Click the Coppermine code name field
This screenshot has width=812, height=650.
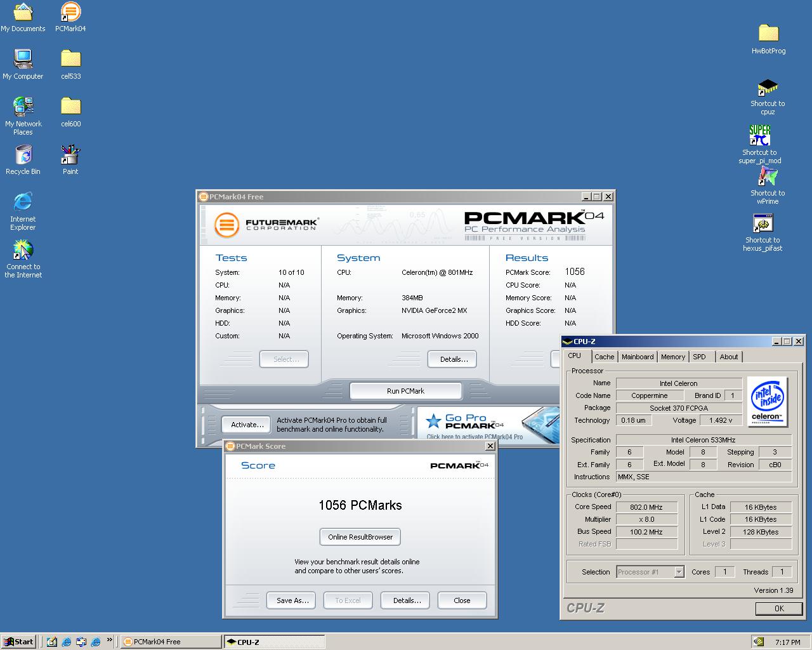click(x=649, y=395)
